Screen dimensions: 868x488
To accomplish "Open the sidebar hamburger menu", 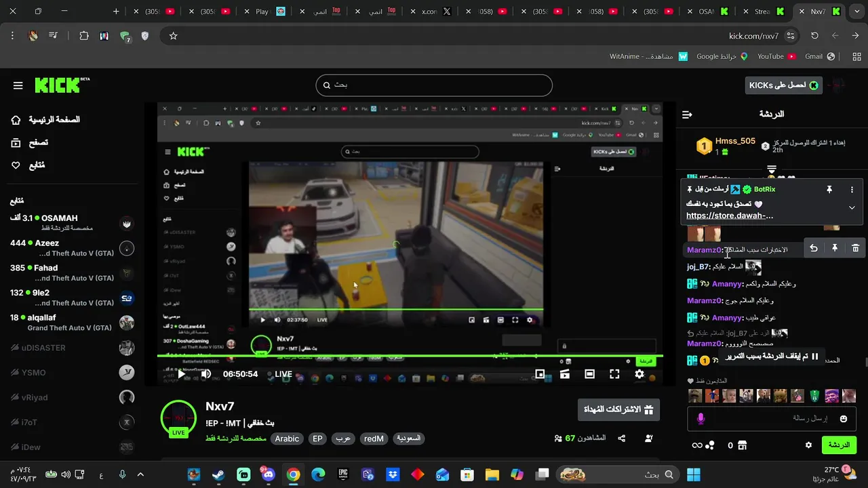I will pos(18,85).
